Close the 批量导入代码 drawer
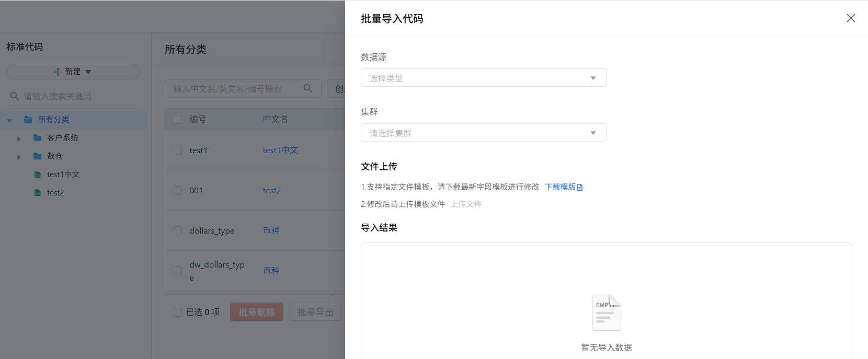 (x=851, y=18)
